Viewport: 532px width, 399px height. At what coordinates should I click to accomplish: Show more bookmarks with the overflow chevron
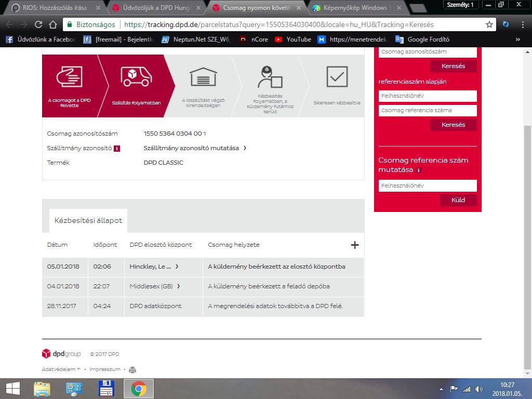[x=518, y=39]
